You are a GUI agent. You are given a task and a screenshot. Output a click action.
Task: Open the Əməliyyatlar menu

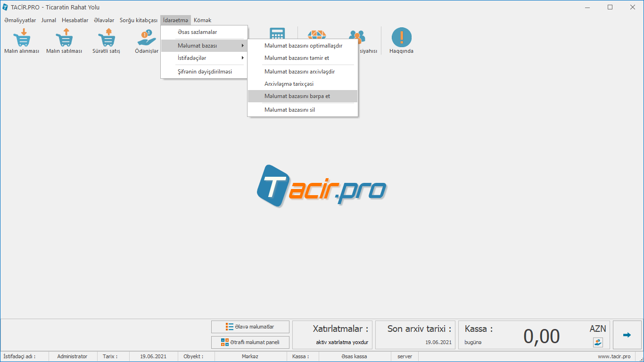click(x=20, y=20)
